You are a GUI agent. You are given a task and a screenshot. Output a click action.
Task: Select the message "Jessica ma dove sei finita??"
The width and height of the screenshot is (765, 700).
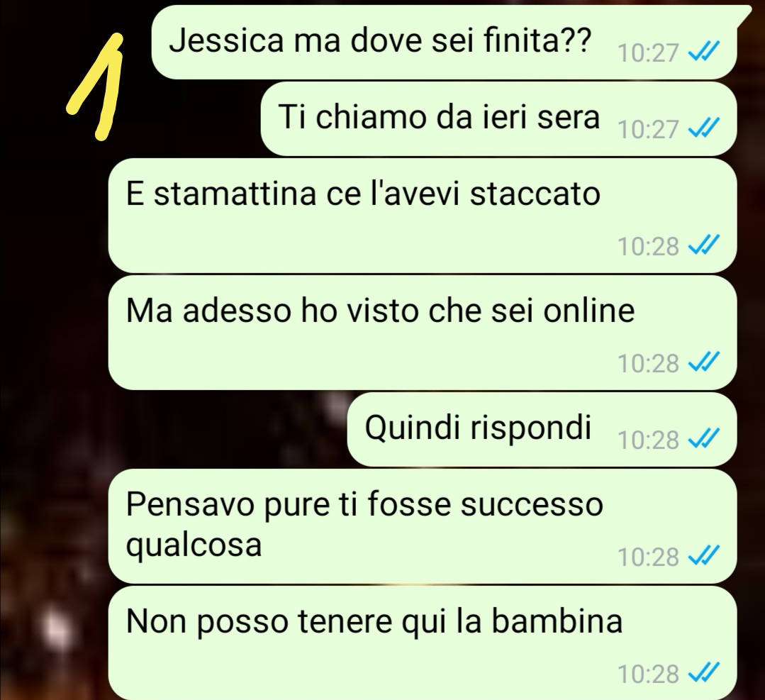(x=444, y=43)
